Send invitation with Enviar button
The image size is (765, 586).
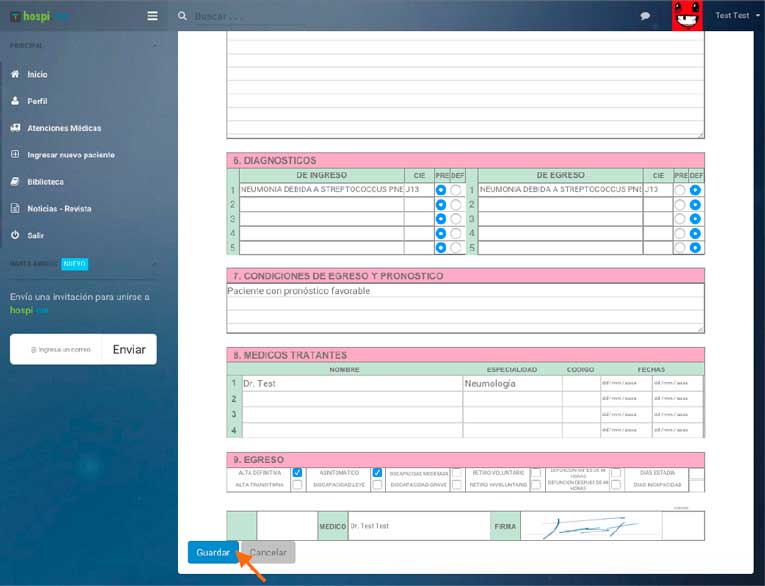coord(129,350)
